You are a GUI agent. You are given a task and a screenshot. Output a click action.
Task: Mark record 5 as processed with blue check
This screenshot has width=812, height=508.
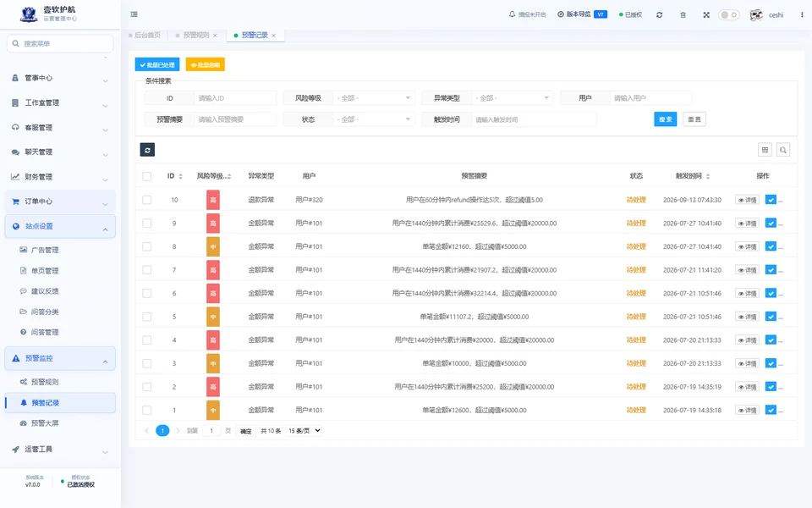pyautogui.click(x=771, y=316)
